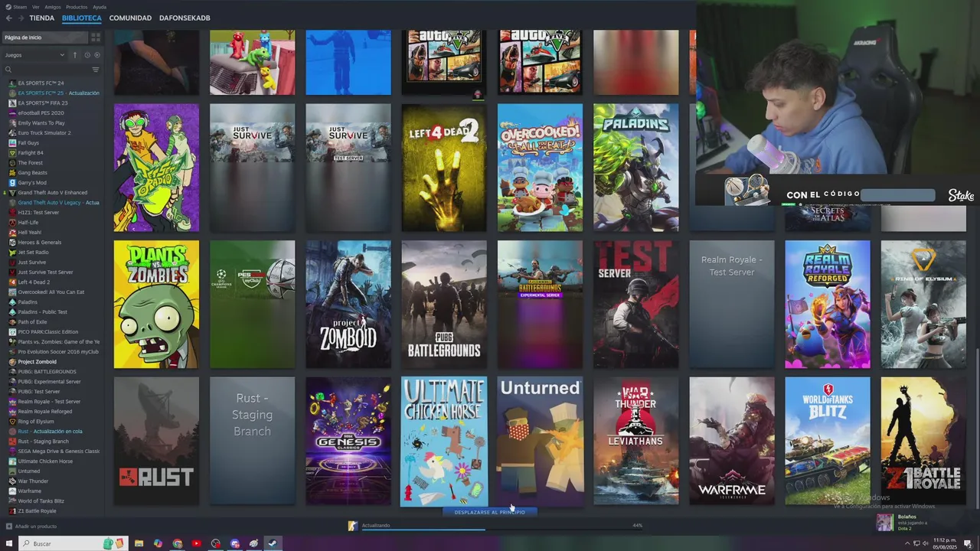
Task: Sort games with the up arrow icon
Action: 75,55
